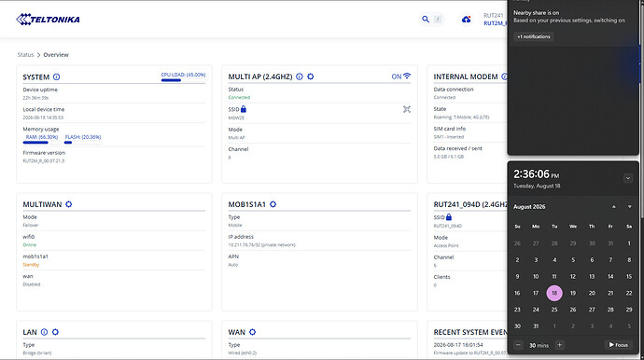
Task: Click the SSID lock icon for MDW2E
Action: (x=244, y=109)
